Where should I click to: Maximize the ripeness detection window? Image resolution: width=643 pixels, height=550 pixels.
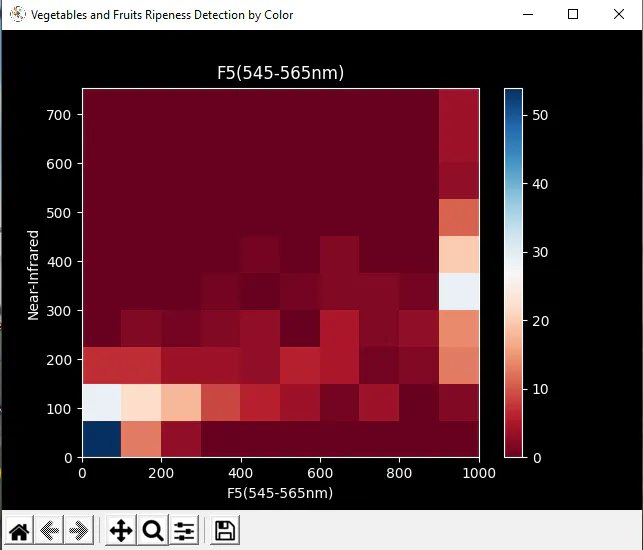click(573, 14)
